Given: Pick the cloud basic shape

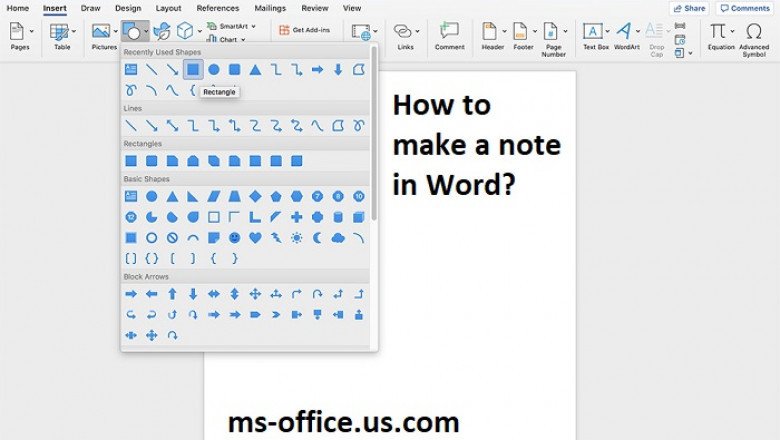Looking at the screenshot, I should pyautogui.click(x=338, y=238).
